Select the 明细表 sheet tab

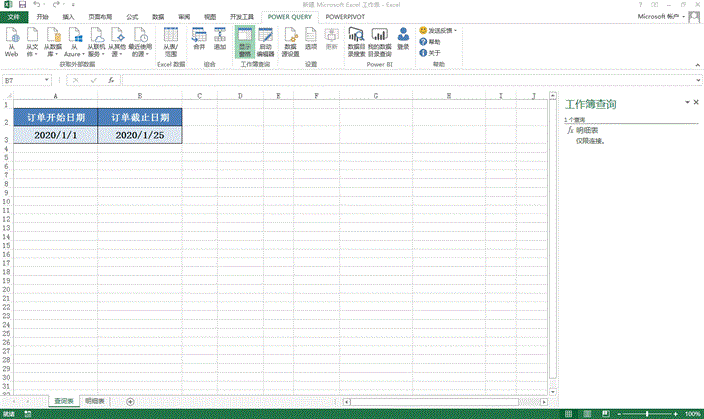point(97,400)
